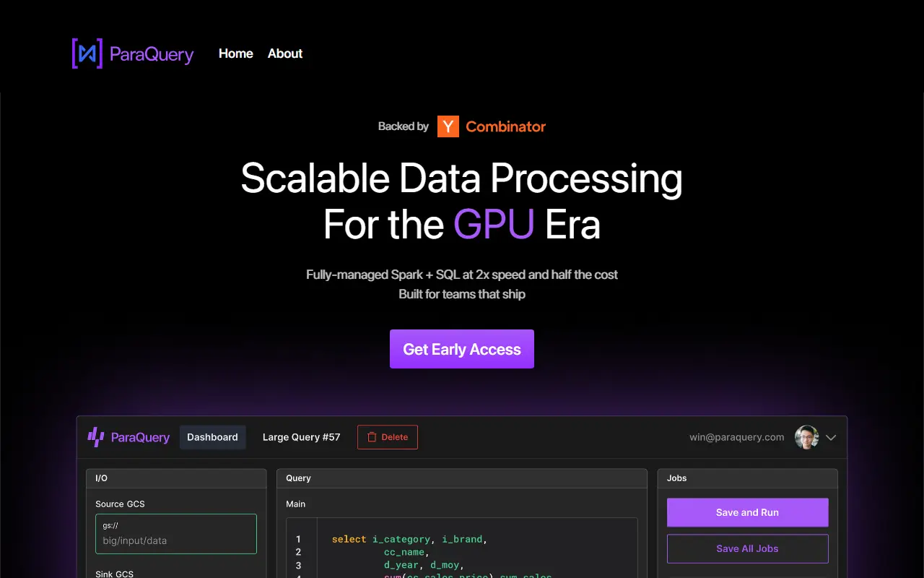Select the Large Query #57 tab
Image resolution: width=924 pixels, height=578 pixels.
tap(301, 437)
